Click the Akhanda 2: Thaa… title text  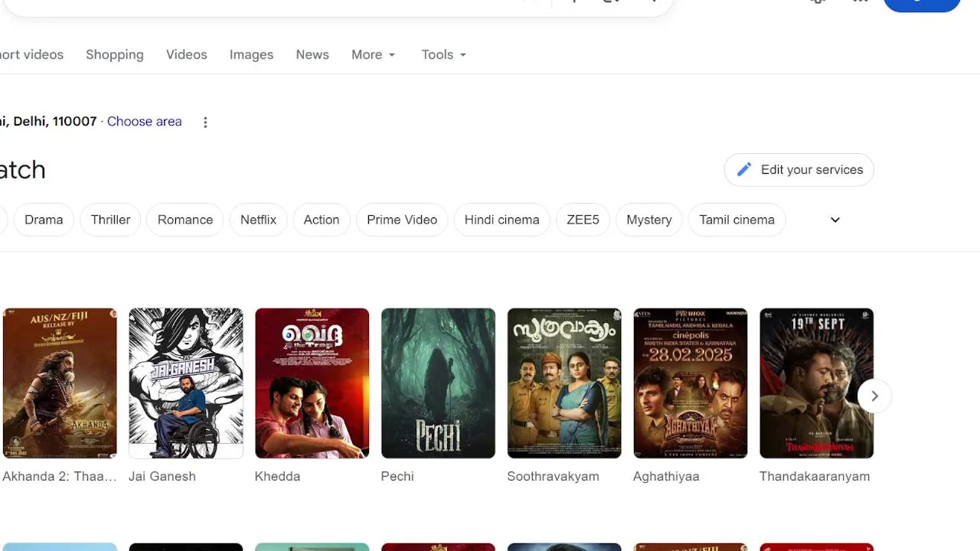tap(60, 476)
